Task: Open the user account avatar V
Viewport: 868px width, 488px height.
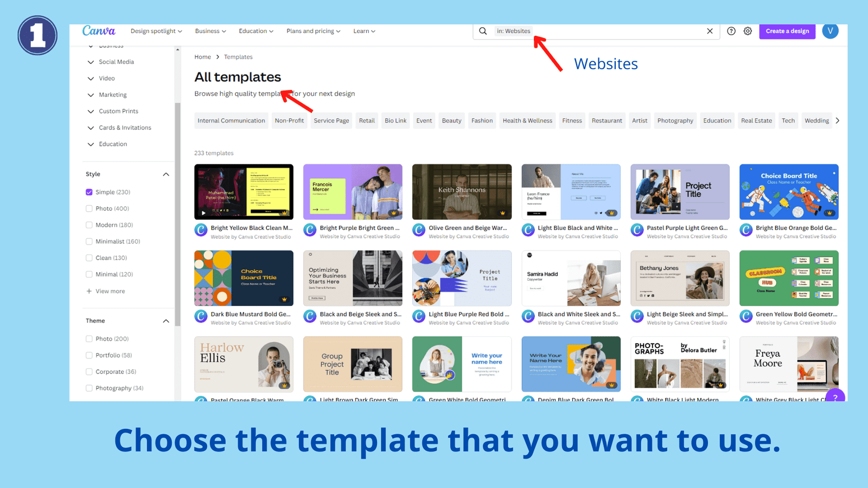Action: (830, 31)
